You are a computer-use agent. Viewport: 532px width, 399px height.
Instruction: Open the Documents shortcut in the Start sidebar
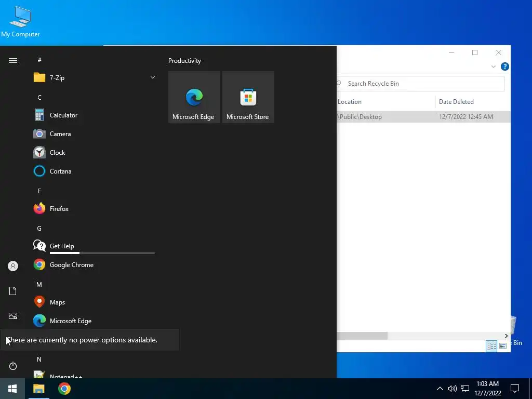(x=13, y=291)
